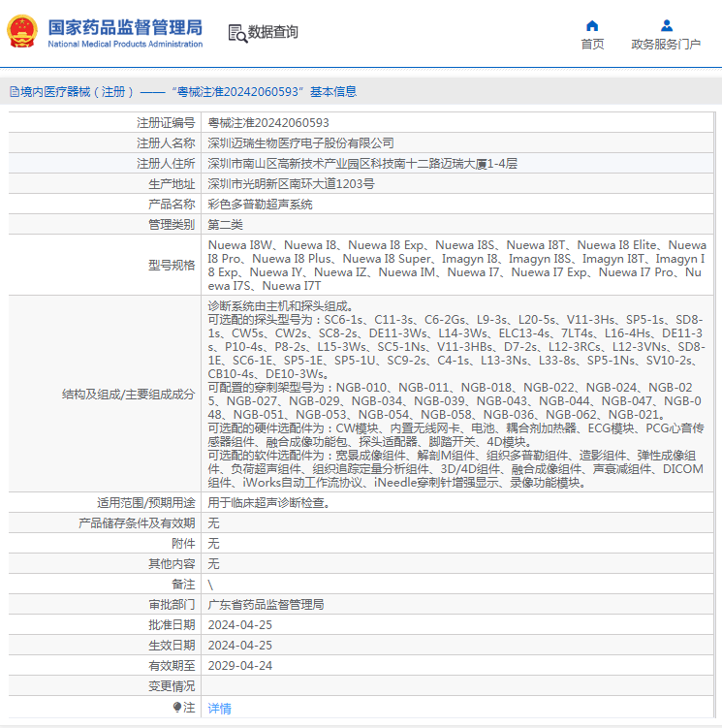The height and width of the screenshot is (728, 722).
Task: Click the lightbulb icon beside 注
Action: (177, 707)
